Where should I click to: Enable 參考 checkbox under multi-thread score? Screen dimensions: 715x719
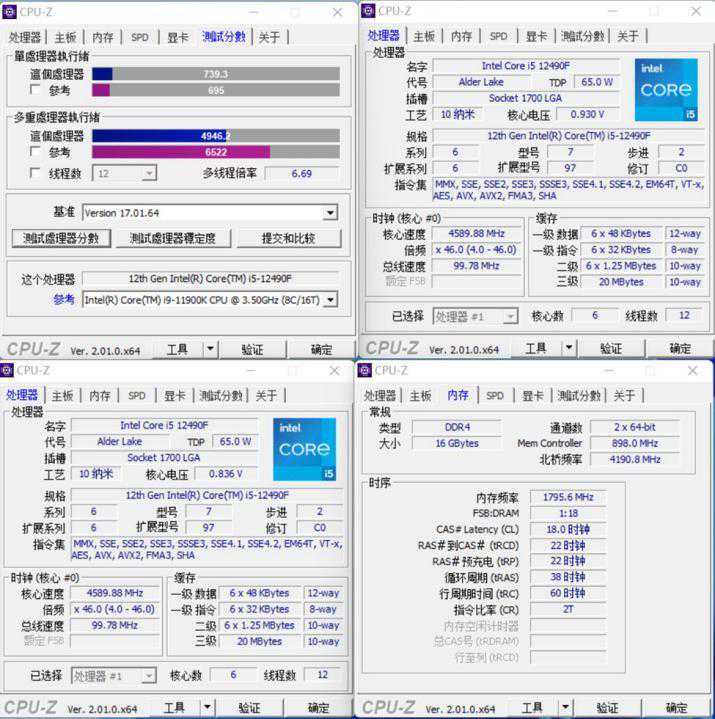click(35, 152)
